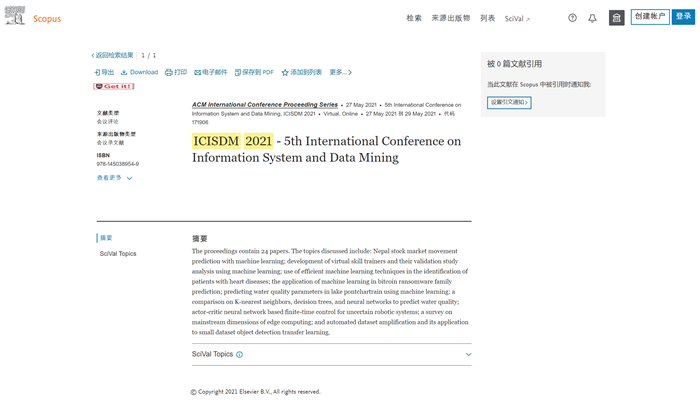Open ACM International Conference Proceeding Series link

265,104
